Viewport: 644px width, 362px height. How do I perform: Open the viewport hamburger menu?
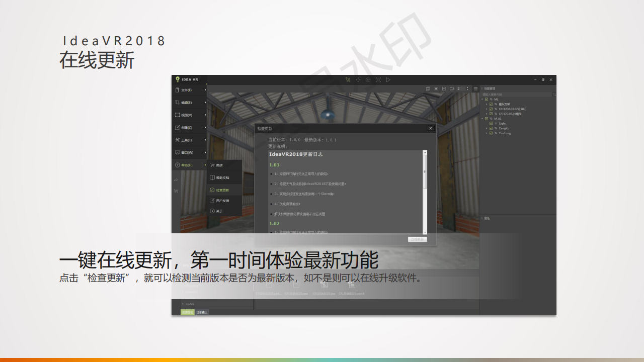click(x=475, y=88)
